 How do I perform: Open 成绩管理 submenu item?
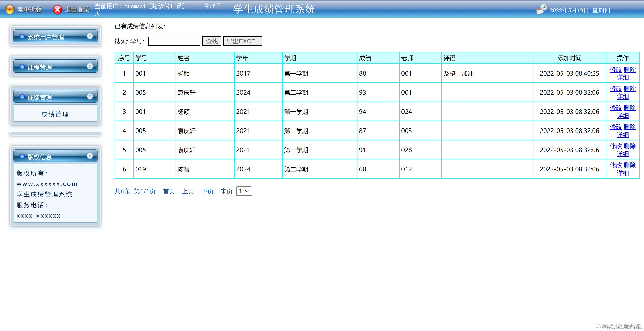coord(55,114)
